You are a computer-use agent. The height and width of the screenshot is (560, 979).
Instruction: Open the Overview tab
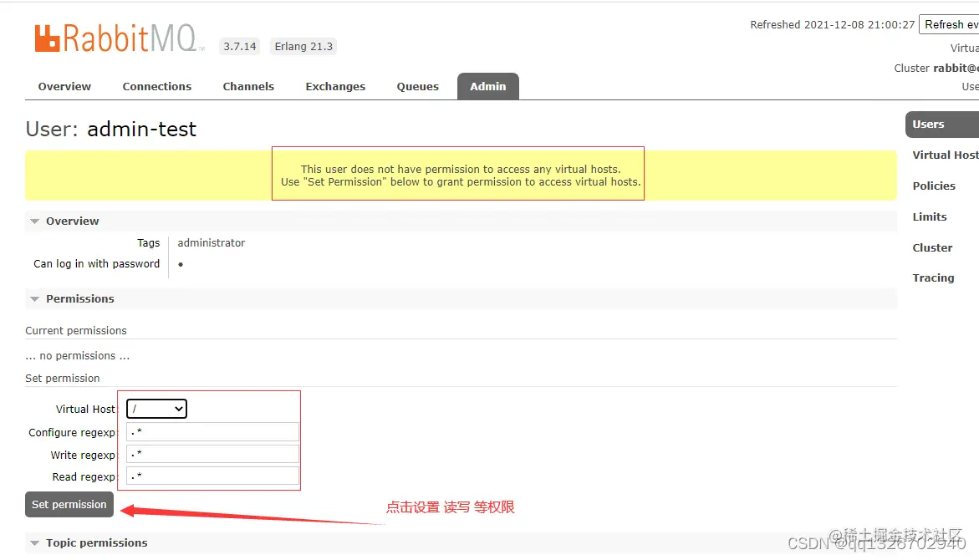point(64,87)
